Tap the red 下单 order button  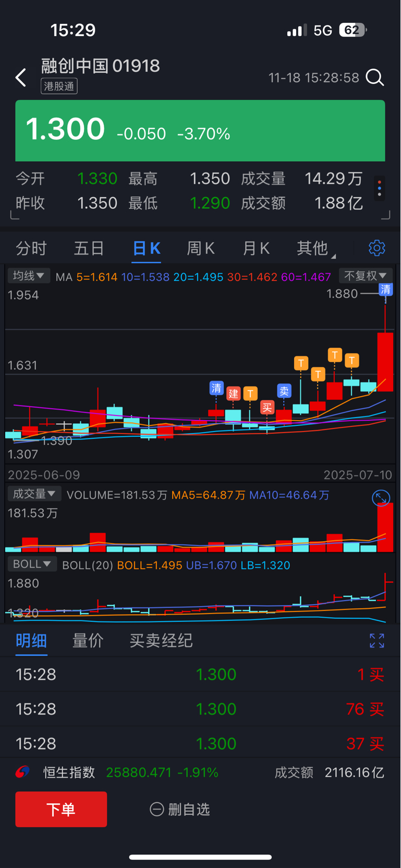pos(61,809)
